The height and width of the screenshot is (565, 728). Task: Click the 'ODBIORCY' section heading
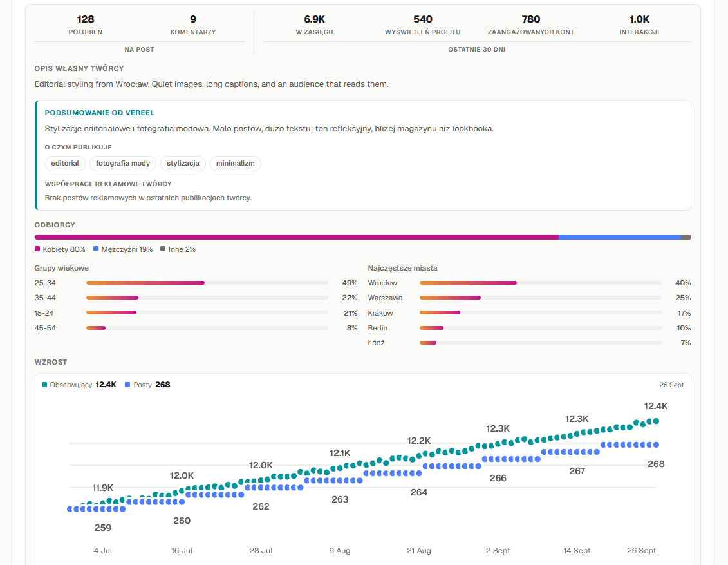55,225
